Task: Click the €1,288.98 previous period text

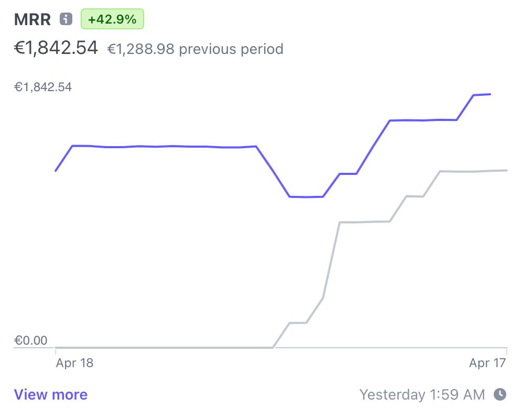Action: tap(195, 49)
